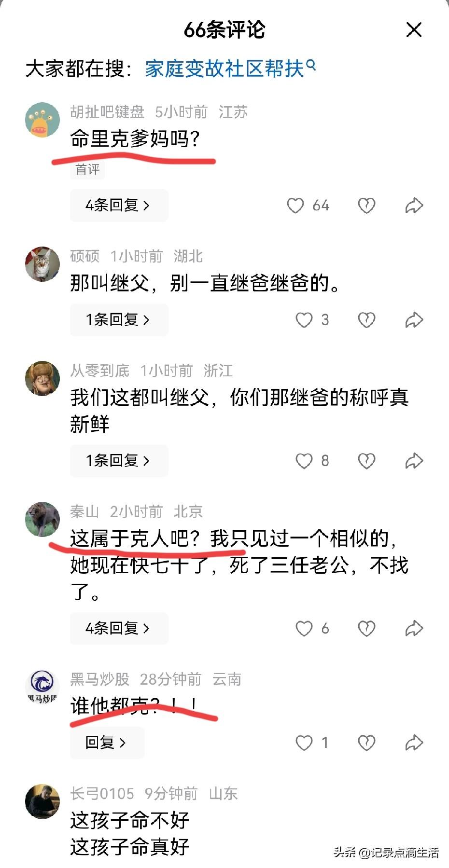
Task: Open 黑马炒股 user avatar
Action: coord(42,687)
